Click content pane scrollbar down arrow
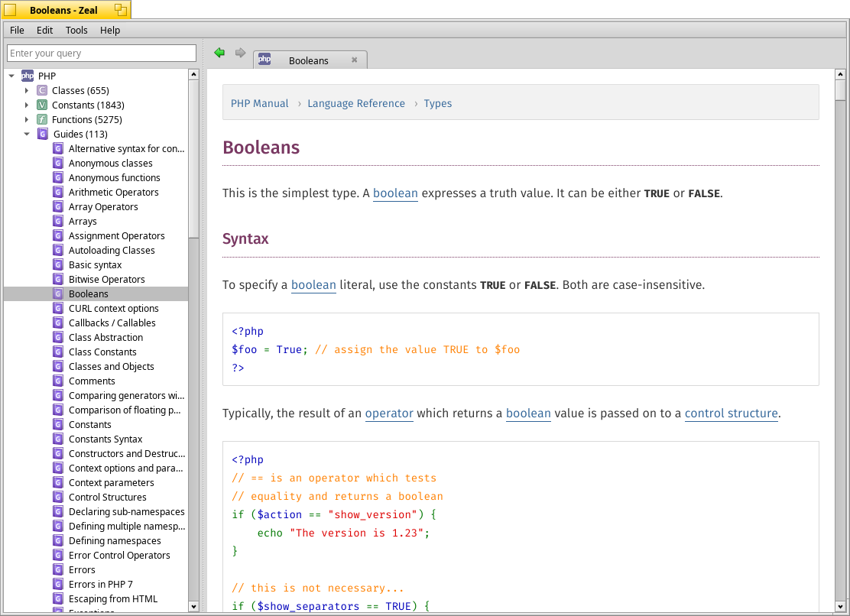The width and height of the screenshot is (850, 616). coord(840,607)
